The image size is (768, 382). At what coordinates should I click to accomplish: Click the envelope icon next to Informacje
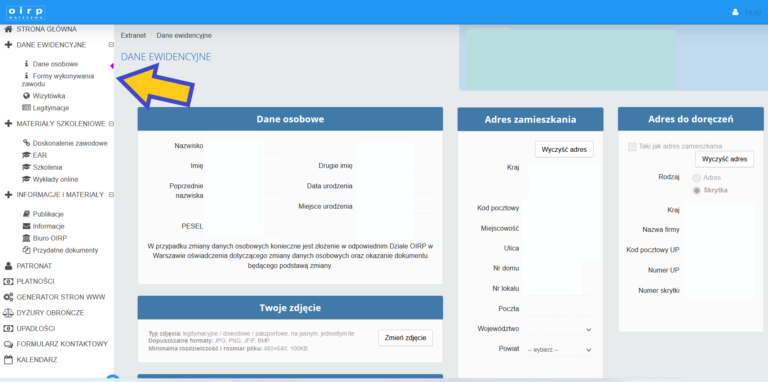tap(26, 226)
